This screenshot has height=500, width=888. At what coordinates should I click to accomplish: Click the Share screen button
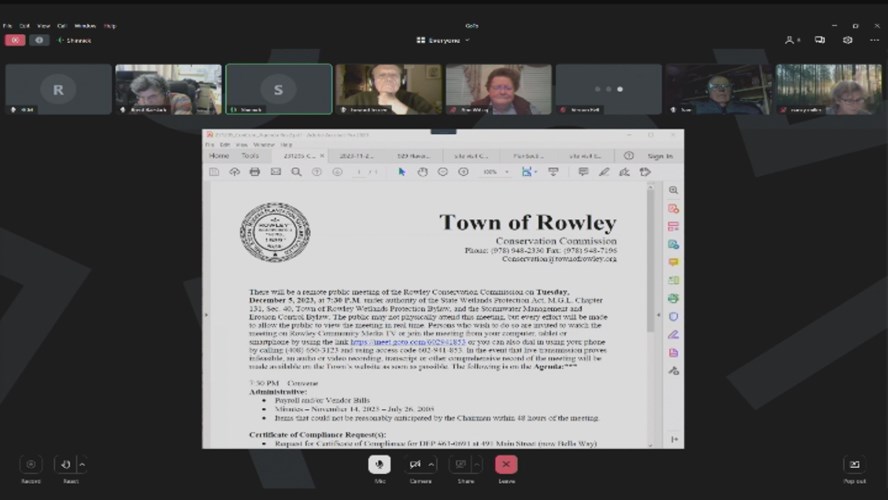[x=461, y=464]
